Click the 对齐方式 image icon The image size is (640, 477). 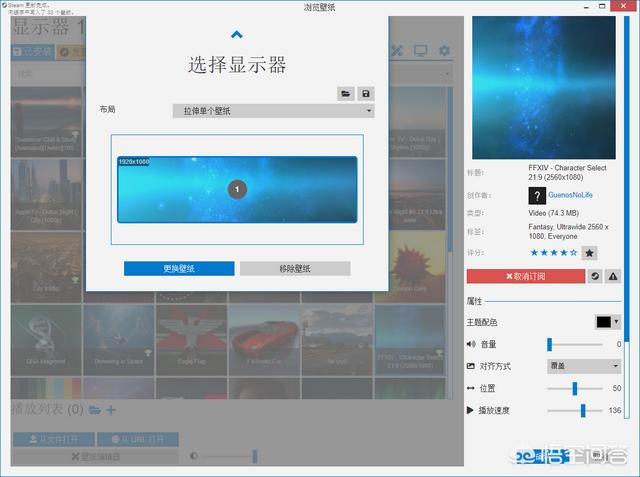(x=471, y=366)
